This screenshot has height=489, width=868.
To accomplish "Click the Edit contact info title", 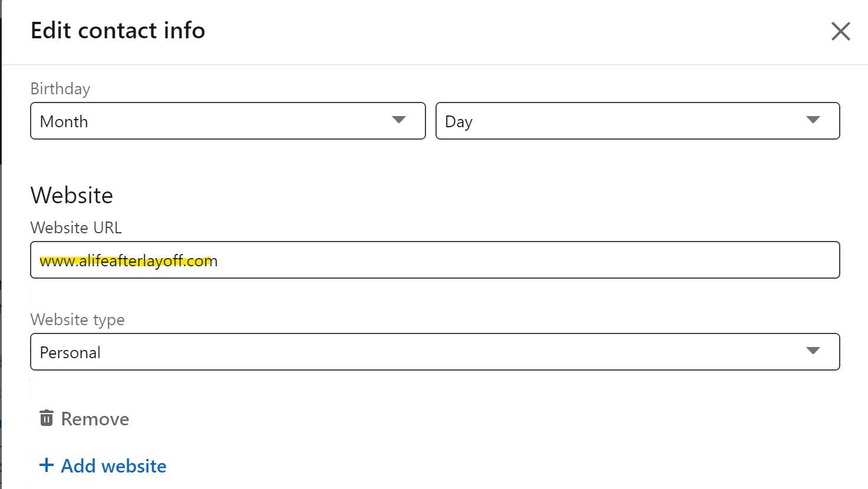I will pos(118,31).
